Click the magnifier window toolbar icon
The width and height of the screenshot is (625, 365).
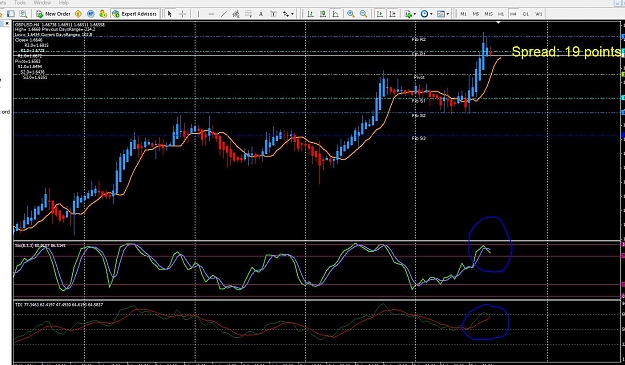24,14
